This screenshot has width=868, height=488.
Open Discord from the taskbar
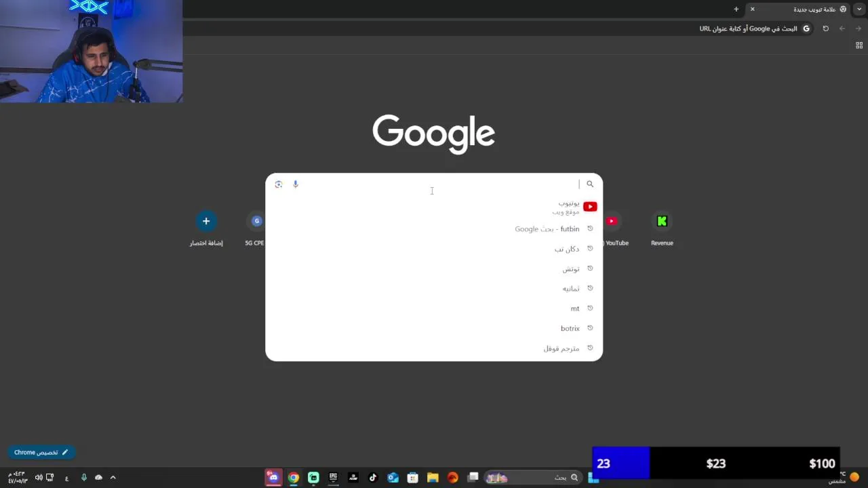click(x=273, y=477)
